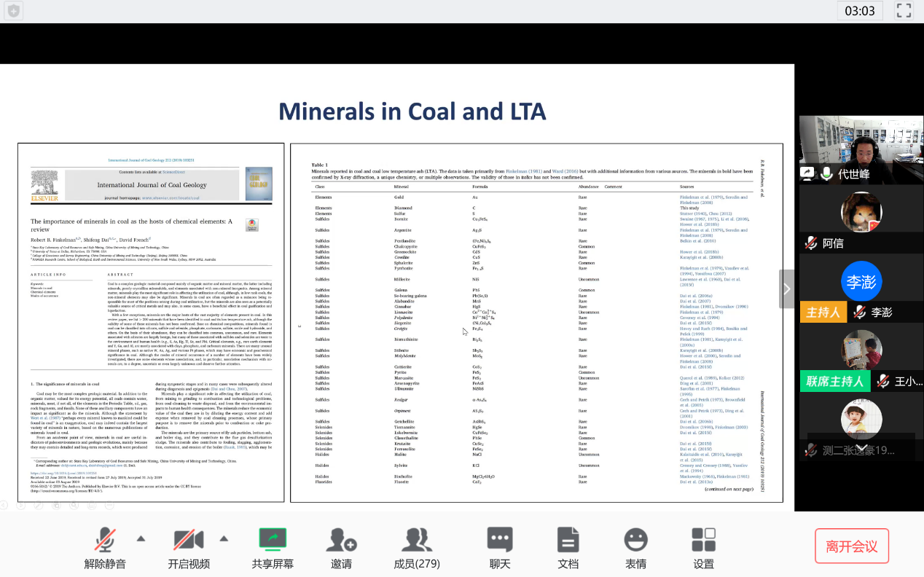Select 代世峰's video tile
This screenshot has width=924, height=577.
coord(861,149)
